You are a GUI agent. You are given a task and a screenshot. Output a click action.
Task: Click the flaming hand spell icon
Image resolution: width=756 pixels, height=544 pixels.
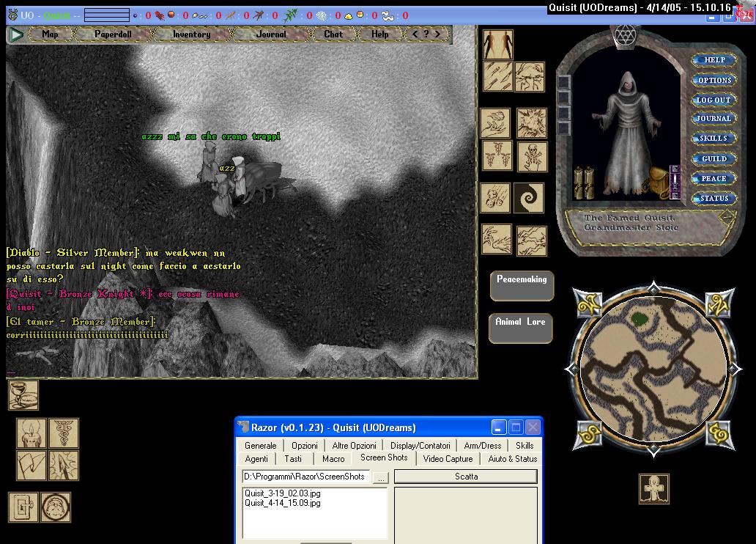click(495, 122)
